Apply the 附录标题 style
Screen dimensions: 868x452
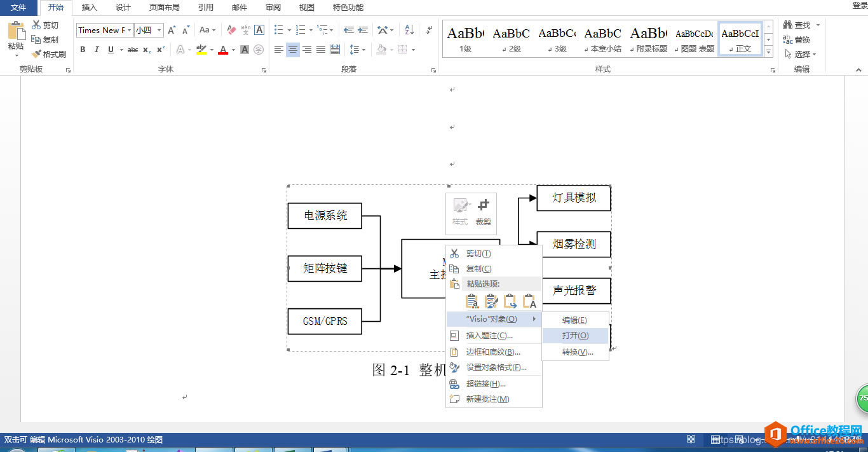tap(649, 38)
